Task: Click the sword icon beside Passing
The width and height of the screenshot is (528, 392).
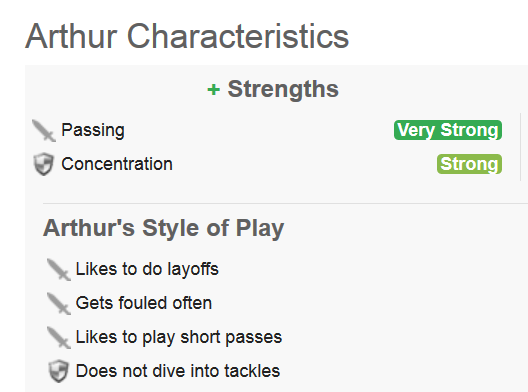Action: [x=44, y=131]
